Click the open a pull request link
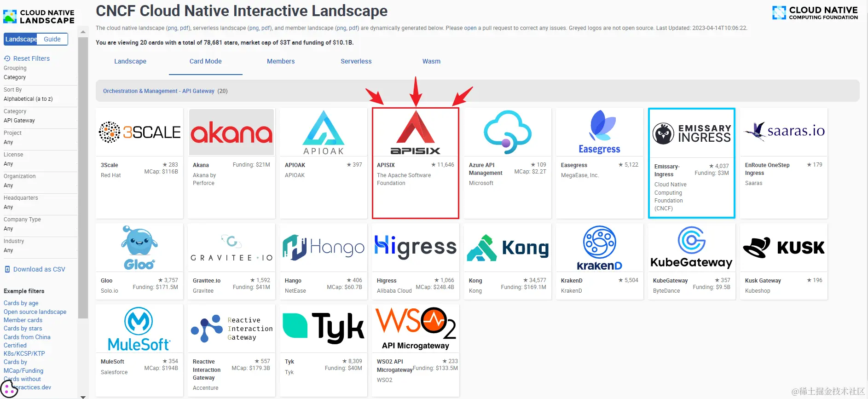The height and width of the screenshot is (399, 868). click(470, 28)
